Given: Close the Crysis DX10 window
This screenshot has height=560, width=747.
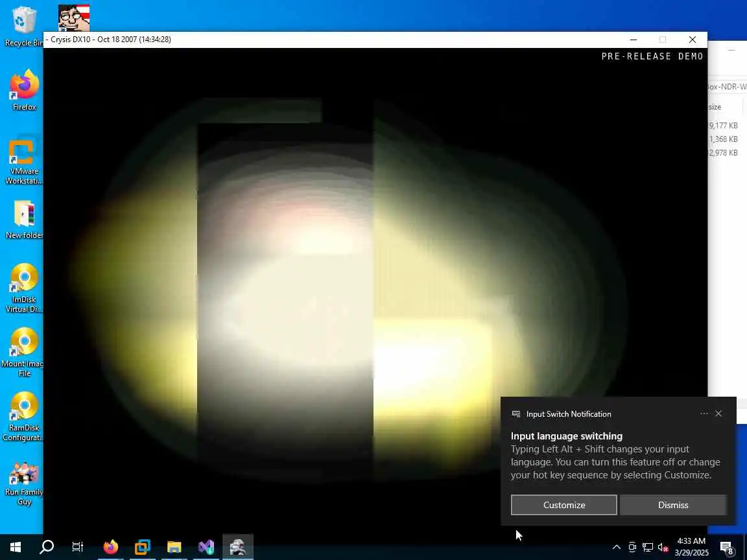Looking at the screenshot, I should 693,40.
